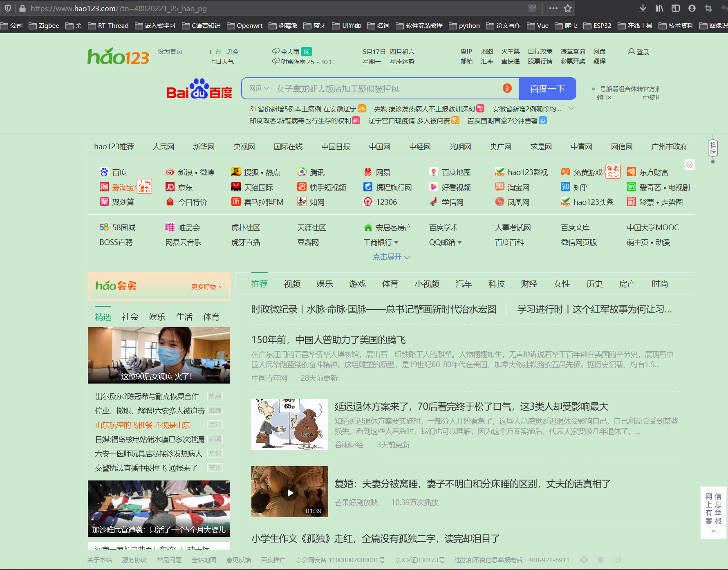
Task: Click the settings gear beside site grid
Action: coord(690,164)
